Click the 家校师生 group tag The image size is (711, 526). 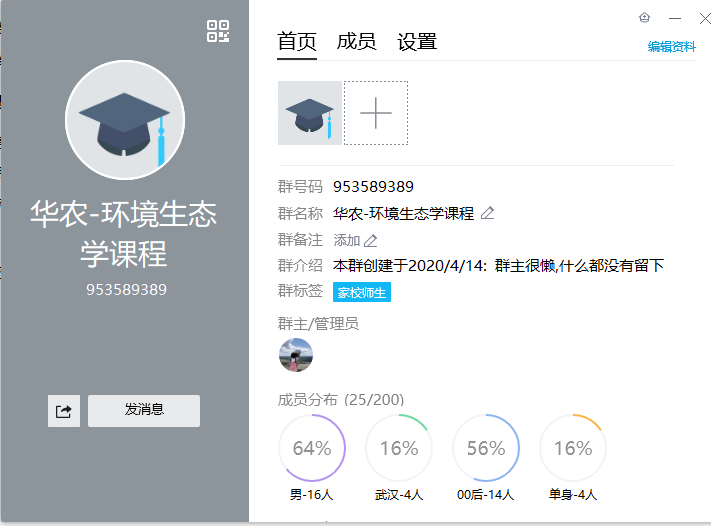[x=361, y=293]
